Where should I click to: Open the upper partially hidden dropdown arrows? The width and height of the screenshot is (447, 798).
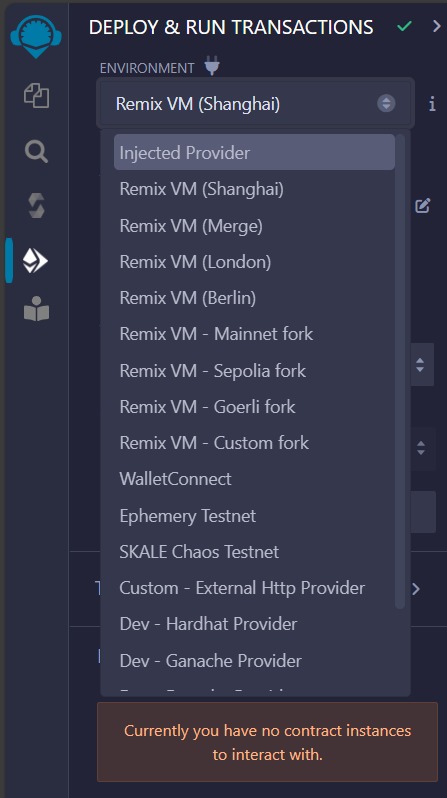click(421, 364)
